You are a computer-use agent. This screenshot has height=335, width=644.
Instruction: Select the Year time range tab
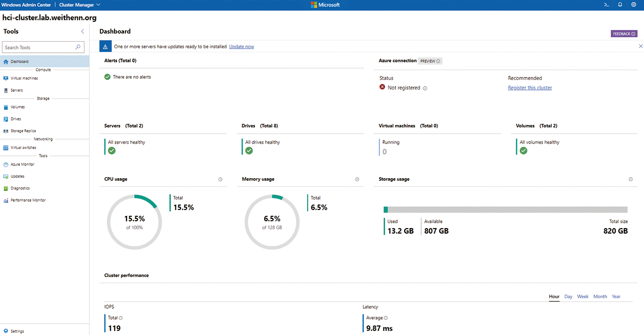(616, 296)
